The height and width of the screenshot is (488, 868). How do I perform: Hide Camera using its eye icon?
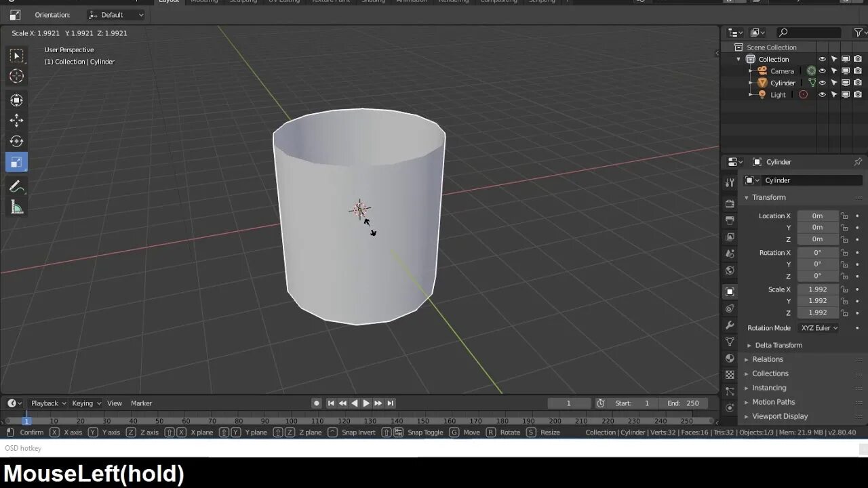tap(822, 70)
